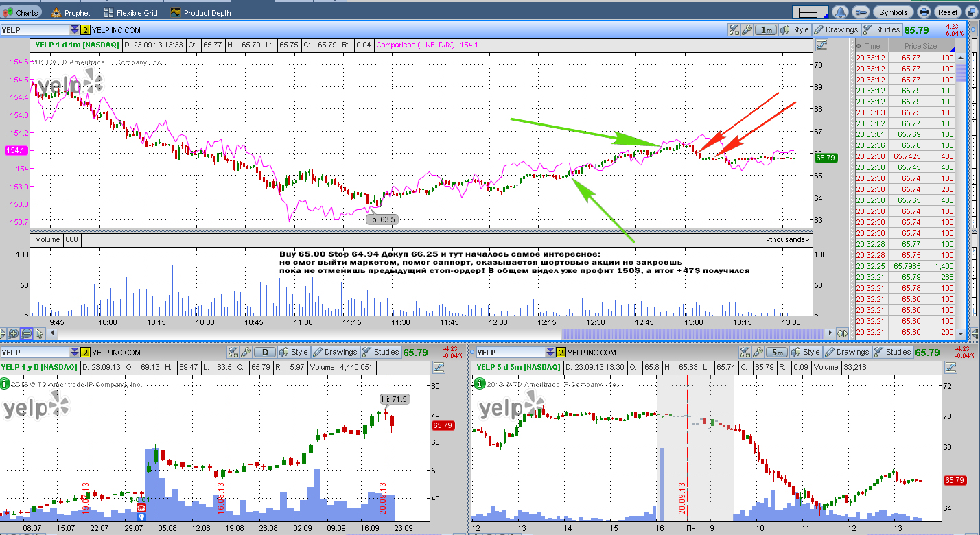Select the pointer cursor tool
The width and height of the screenshot is (980, 535).
tap(39, 333)
